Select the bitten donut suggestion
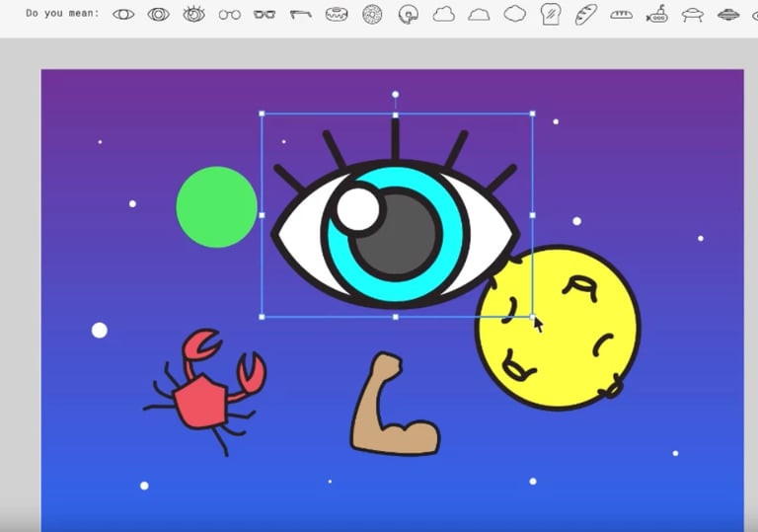The image size is (758, 532). [409, 14]
